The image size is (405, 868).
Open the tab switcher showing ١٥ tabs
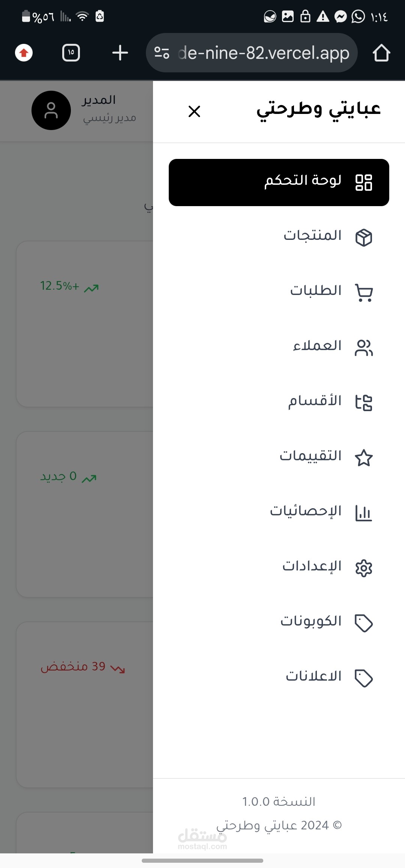coord(71,53)
